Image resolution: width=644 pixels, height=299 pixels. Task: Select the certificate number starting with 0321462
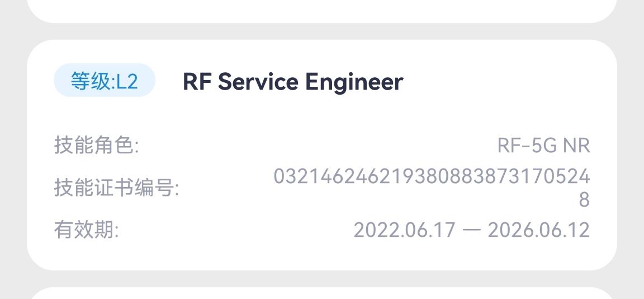[x=431, y=177]
